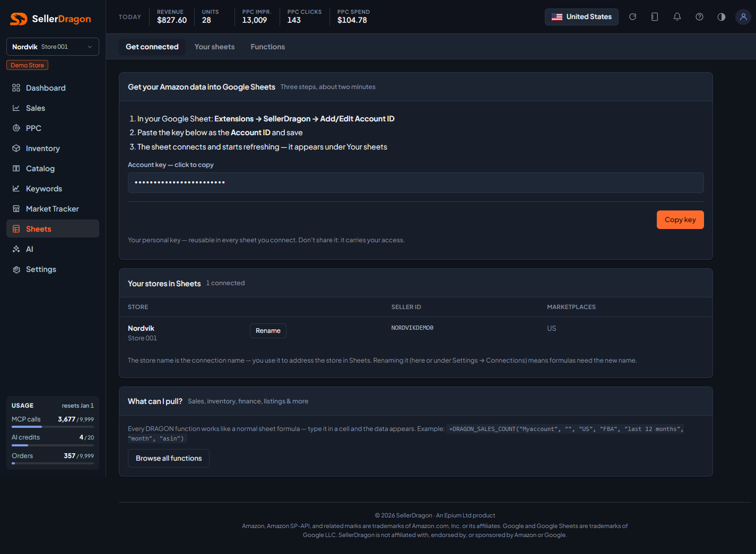Open the notebook icon in the header
The width and height of the screenshot is (756, 554).
pos(655,17)
